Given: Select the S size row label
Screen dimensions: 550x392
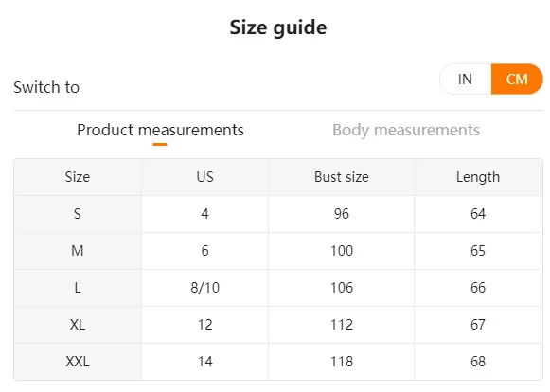Looking at the screenshot, I should point(78,214).
